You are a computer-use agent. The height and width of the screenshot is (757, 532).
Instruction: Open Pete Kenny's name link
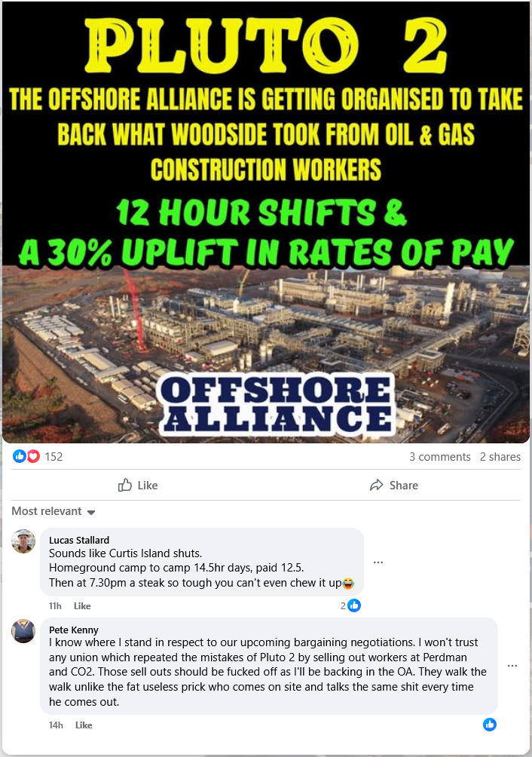(x=73, y=630)
